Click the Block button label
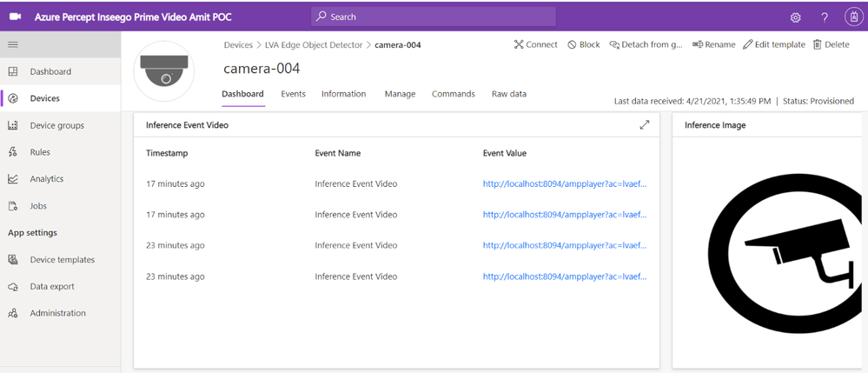868x373 pixels. tap(590, 45)
